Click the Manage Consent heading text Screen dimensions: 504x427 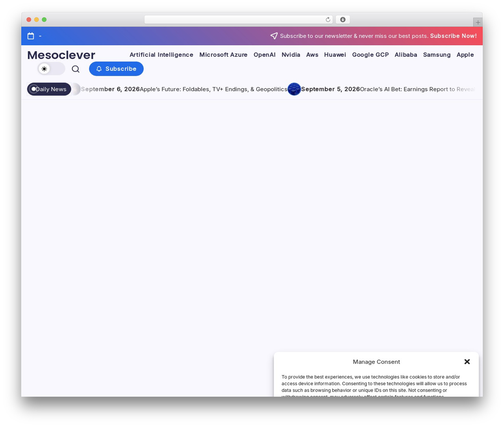376,362
